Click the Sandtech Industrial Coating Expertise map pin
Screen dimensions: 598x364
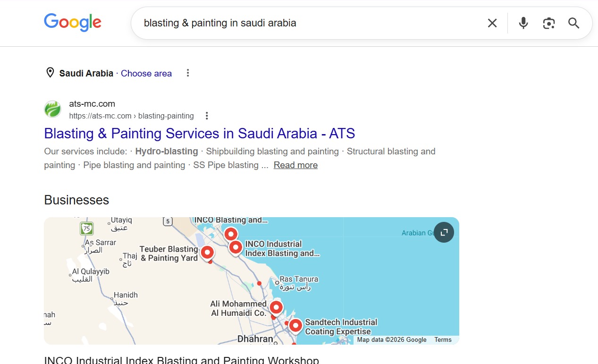(x=295, y=326)
